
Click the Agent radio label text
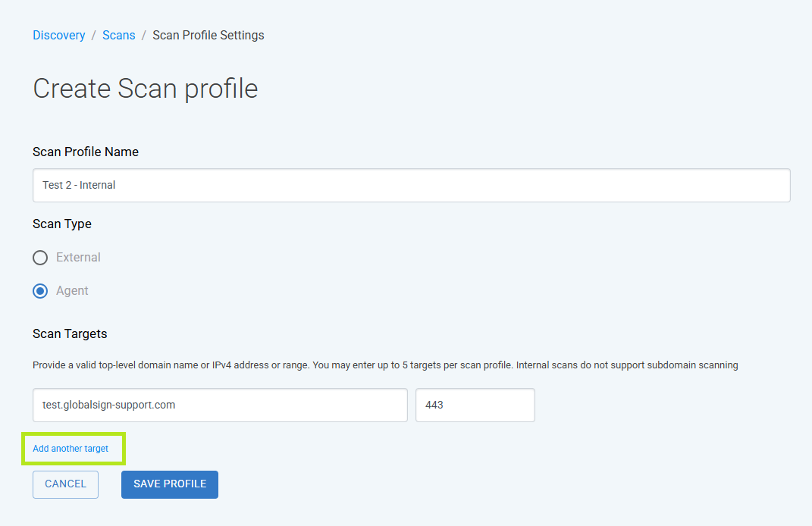(x=72, y=291)
